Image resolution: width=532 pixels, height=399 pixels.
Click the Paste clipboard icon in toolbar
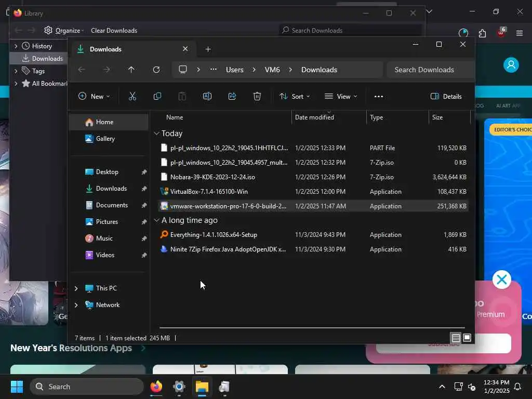[x=182, y=96]
